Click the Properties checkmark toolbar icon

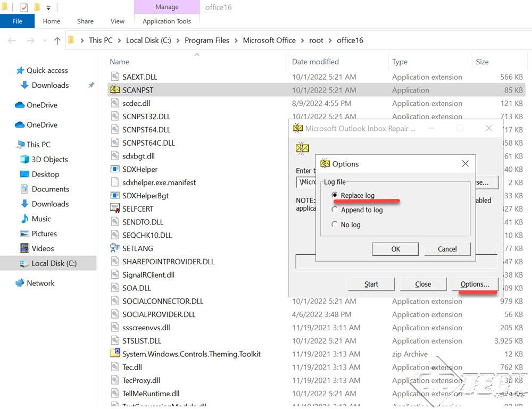pos(24,7)
